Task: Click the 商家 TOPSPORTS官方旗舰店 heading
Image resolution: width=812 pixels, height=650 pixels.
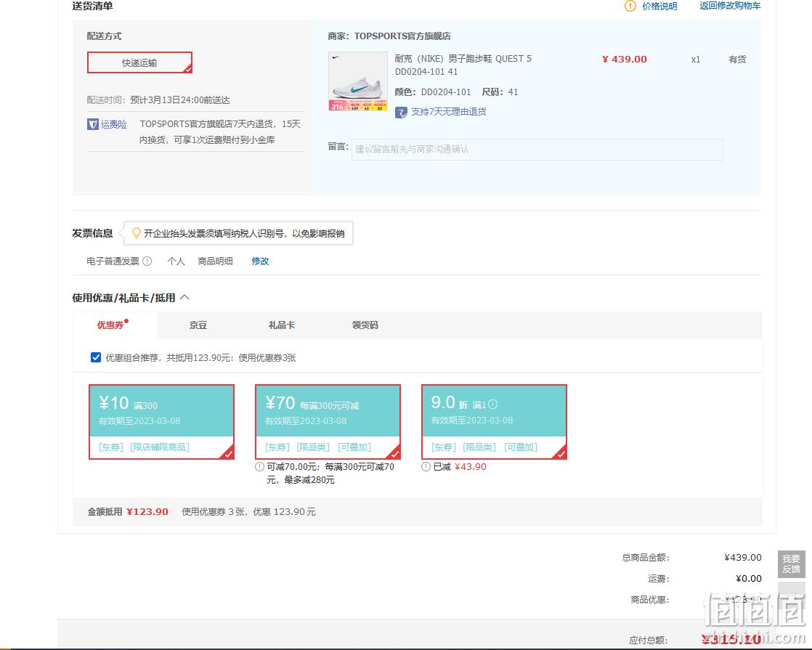Action: click(389, 36)
